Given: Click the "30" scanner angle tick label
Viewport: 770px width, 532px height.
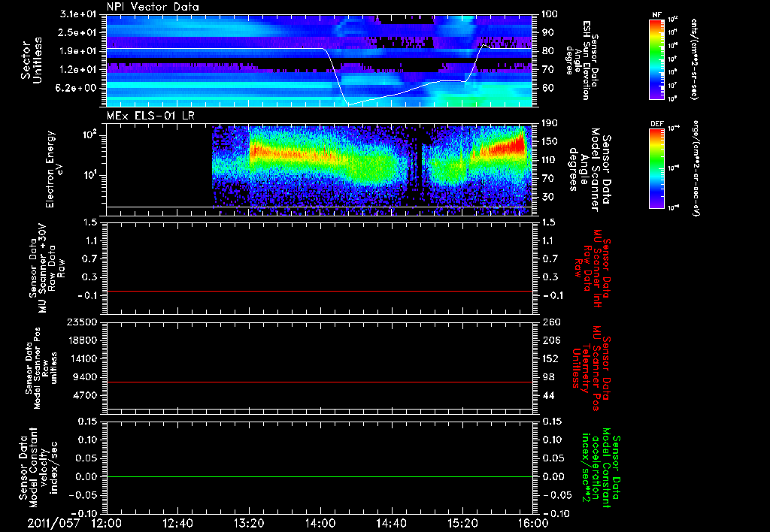Looking at the screenshot, I should tap(547, 198).
